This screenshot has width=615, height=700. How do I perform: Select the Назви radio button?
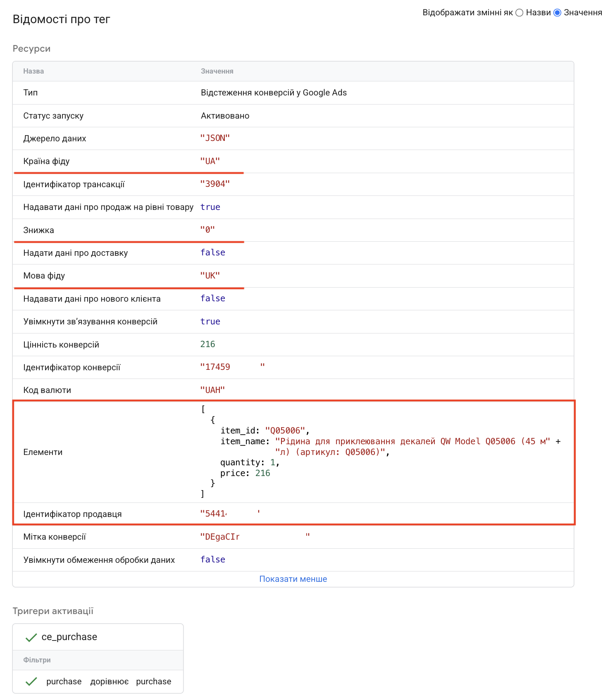pos(519,13)
